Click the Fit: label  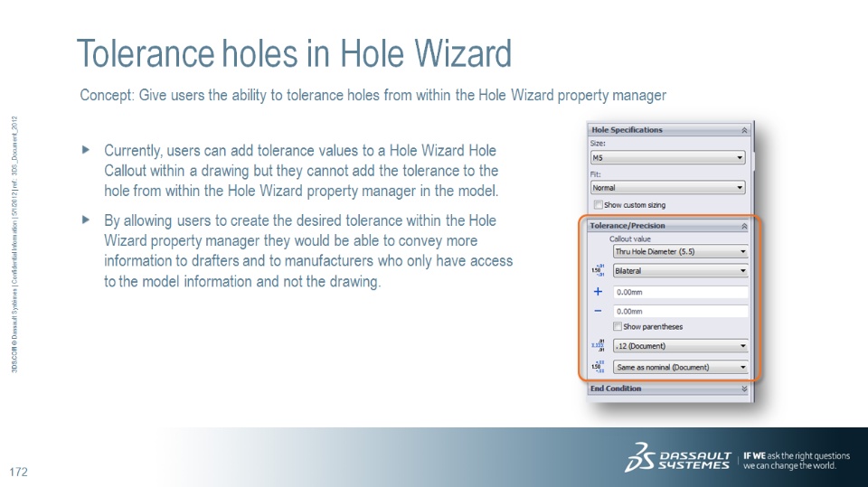595,173
